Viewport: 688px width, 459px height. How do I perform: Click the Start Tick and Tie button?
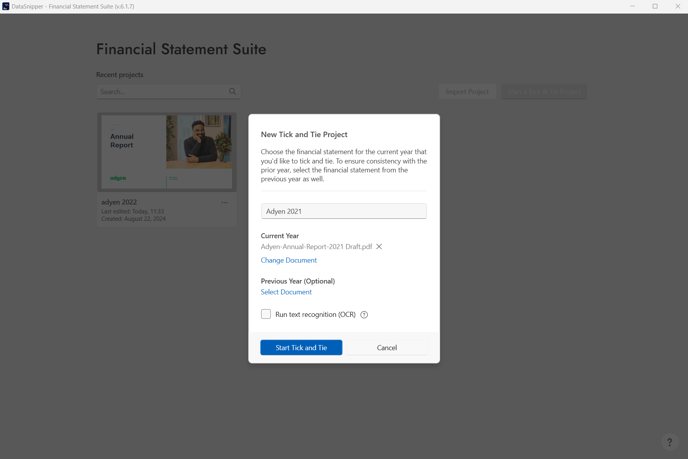[301, 348]
